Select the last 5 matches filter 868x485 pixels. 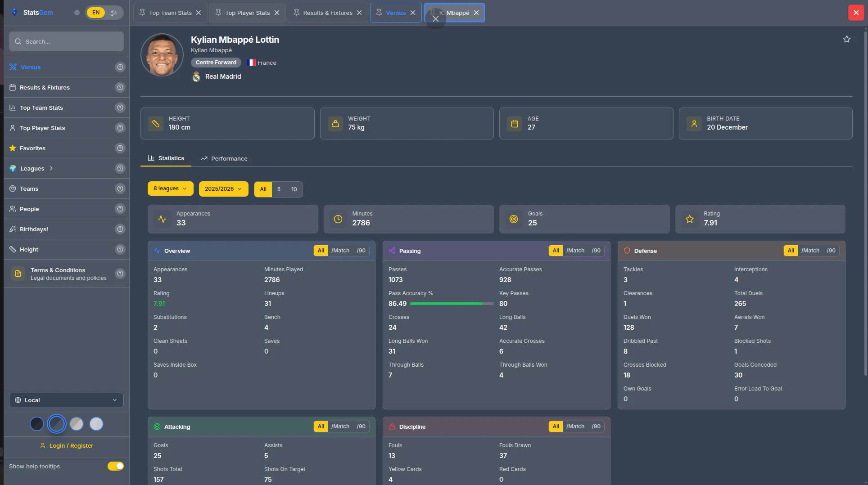tap(278, 189)
